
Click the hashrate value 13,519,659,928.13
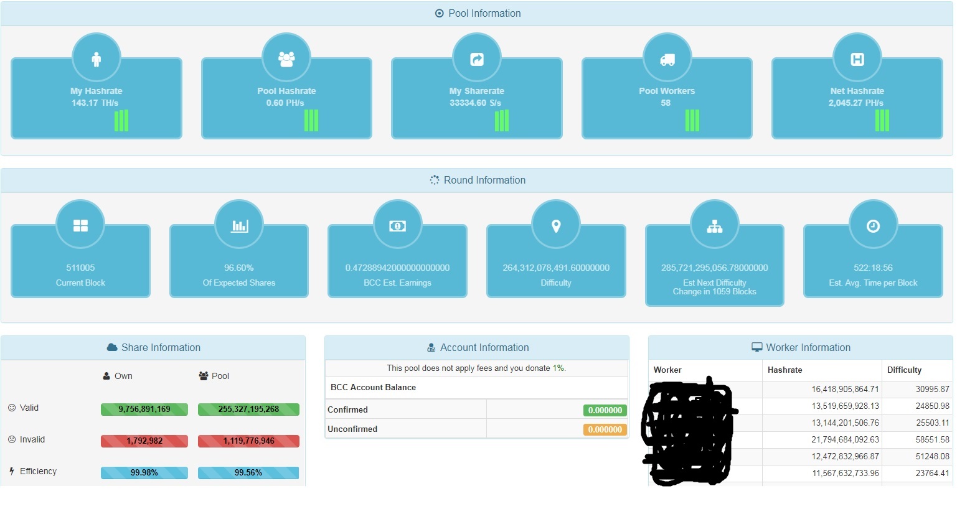pyautogui.click(x=845, y=406)
